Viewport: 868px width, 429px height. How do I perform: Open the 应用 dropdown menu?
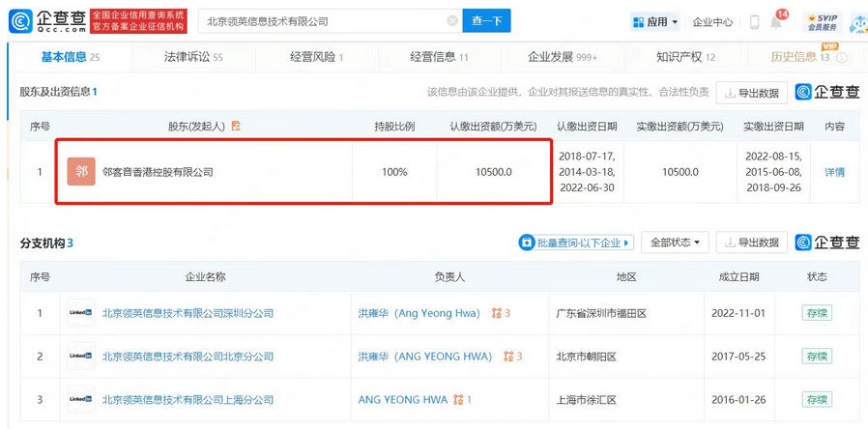(656, 22)
